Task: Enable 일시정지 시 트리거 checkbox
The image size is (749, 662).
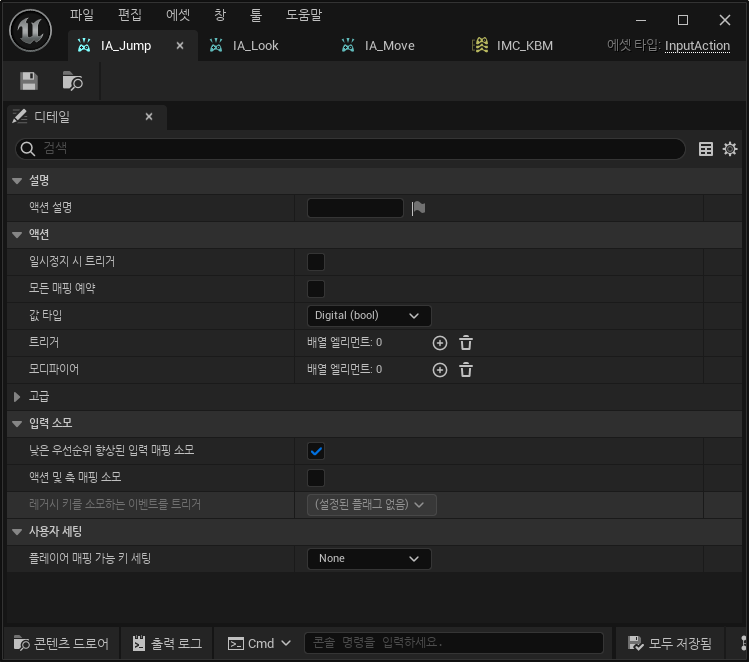Action: pos(316,262)
